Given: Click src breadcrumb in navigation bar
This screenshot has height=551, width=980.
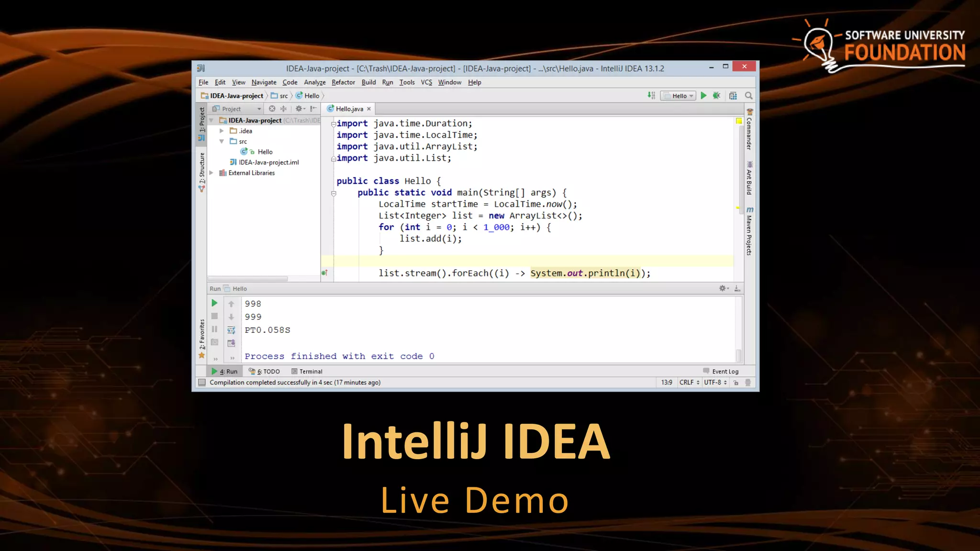Looking at the screenshot, I should (279, 96).
